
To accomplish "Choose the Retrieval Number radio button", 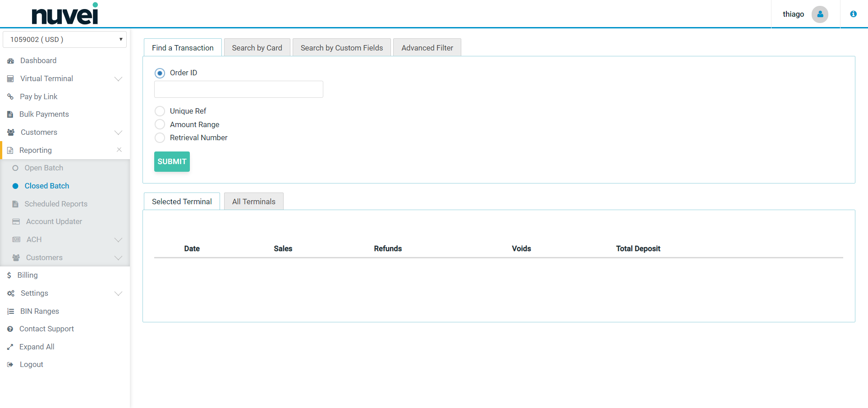I will tap(160, 138).
